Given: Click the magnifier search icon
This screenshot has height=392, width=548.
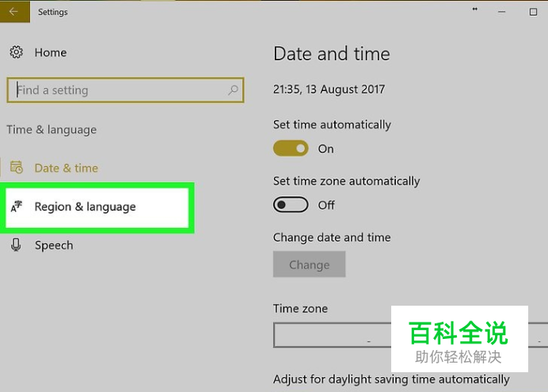Looking at the screenshot, I should tap(233, 90).
